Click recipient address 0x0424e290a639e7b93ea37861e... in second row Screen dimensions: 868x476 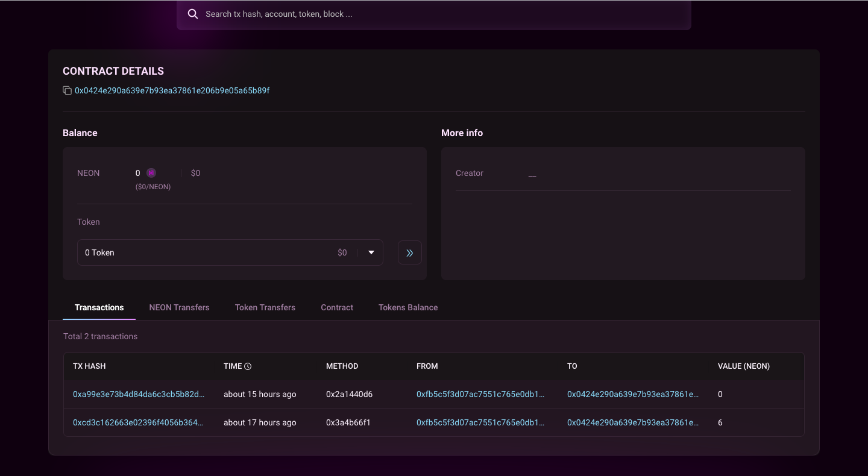pos(632,422)
